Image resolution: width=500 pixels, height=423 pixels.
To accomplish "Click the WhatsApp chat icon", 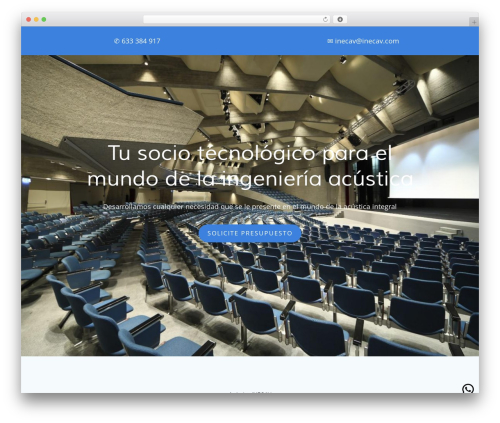I will point(468,389).
